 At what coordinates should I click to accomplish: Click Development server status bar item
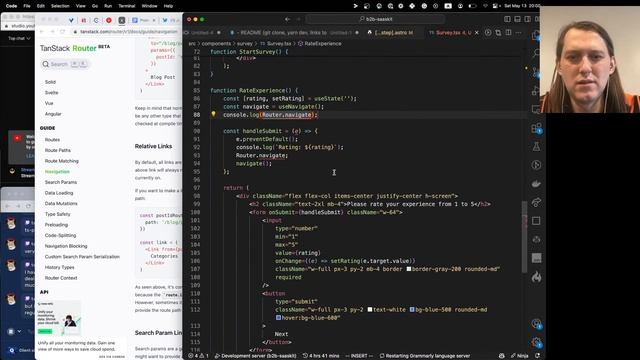click(x=256, y=356)
